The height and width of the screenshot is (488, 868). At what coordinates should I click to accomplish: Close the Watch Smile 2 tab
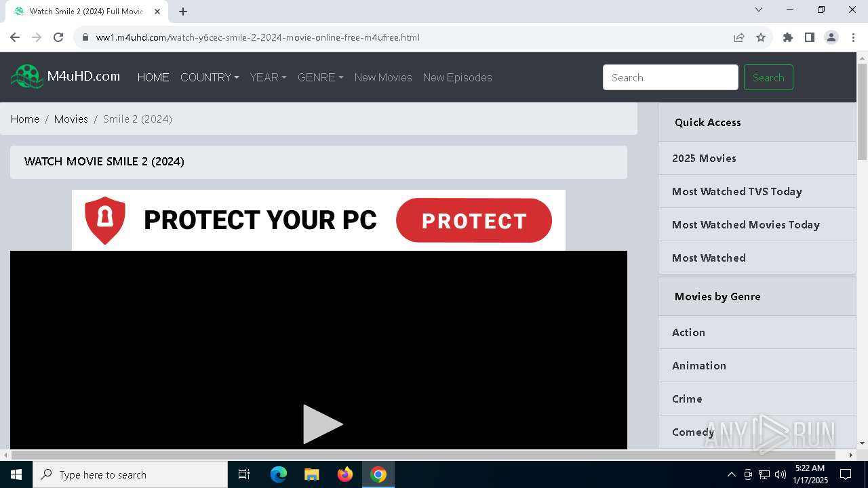pyautogui.click(x=157, y=11)
